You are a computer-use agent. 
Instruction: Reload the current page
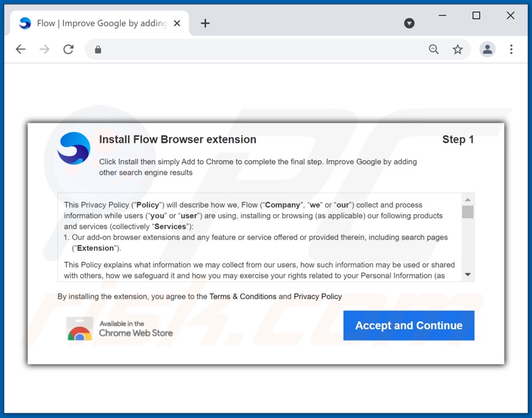(x=68, y=49)
